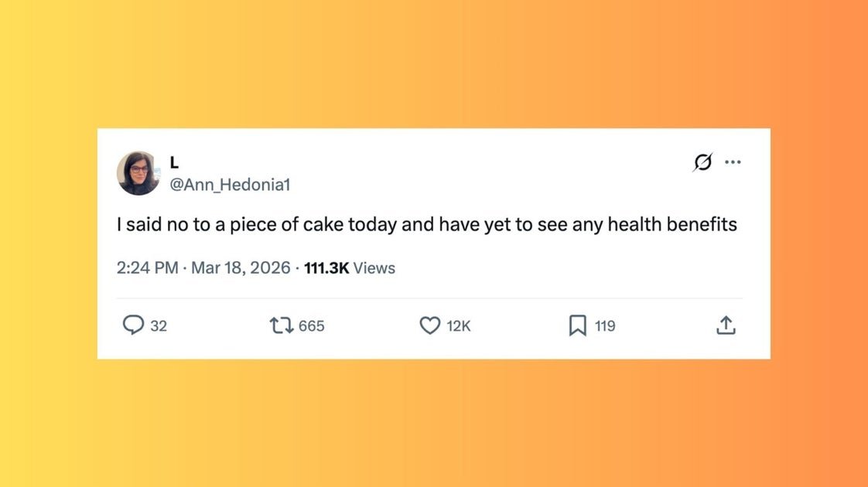Click the Grok slashed-circle icon
This screenshot has width=868, height=487.
[702, 162]
